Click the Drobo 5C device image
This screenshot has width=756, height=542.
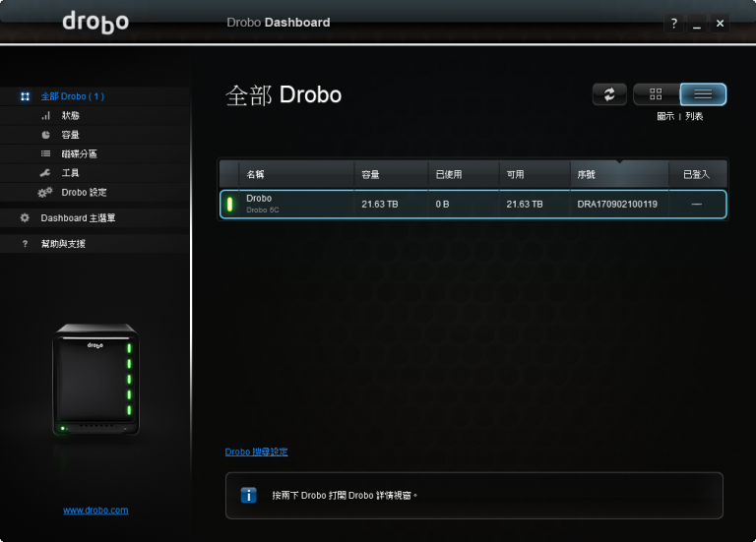coord(95,380)
